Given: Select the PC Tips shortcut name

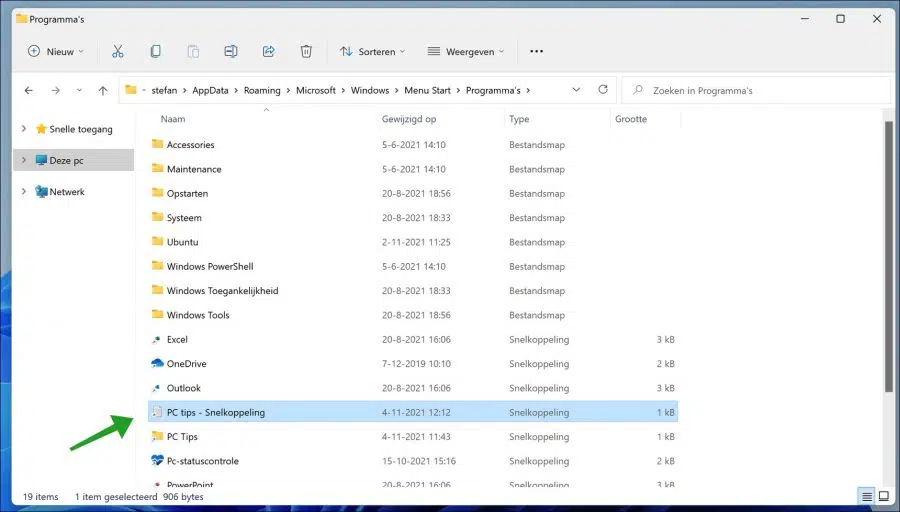Looking at the screenshot, I should (x=182, y=436).
